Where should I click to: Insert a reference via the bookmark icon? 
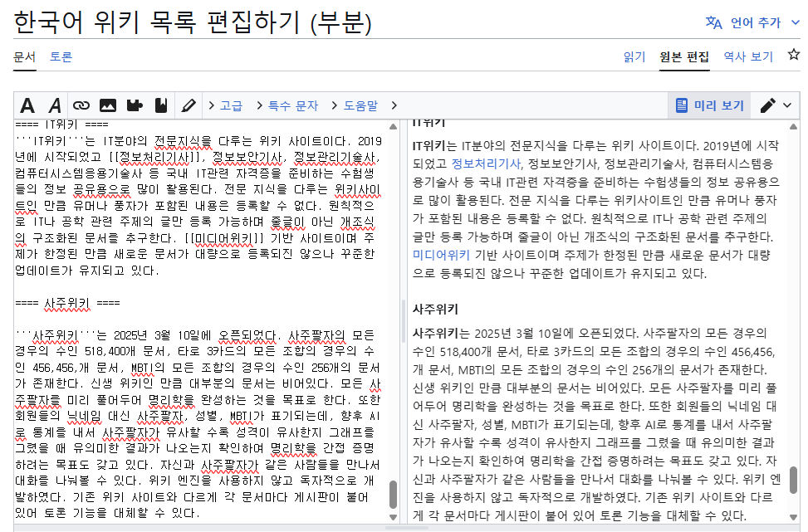(161, 105)
